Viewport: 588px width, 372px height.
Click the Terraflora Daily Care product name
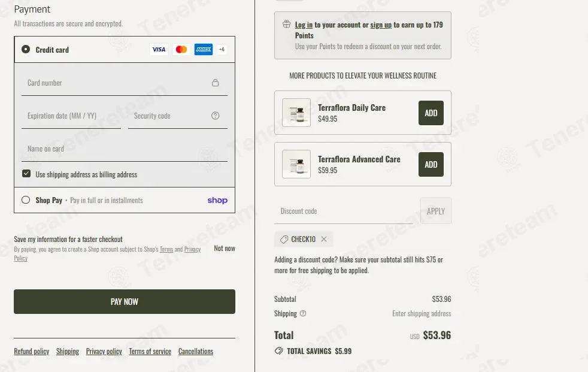(351, 108)
